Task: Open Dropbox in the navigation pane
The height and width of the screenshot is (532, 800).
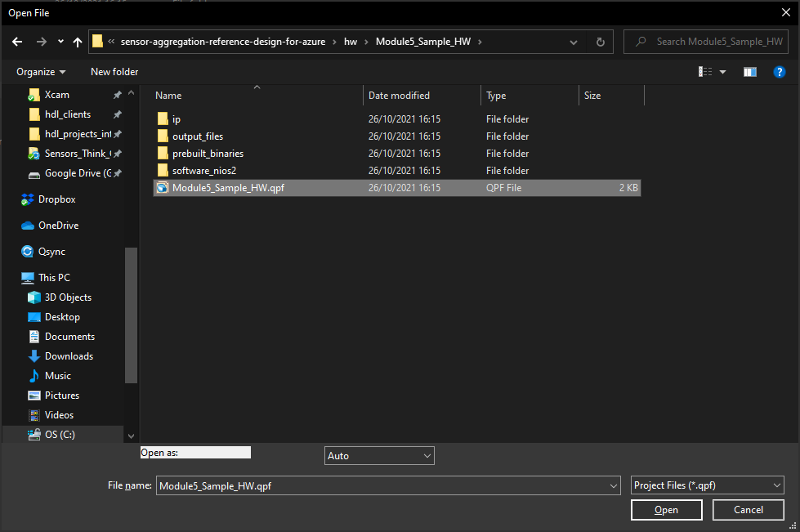Action: coord(56,199)
